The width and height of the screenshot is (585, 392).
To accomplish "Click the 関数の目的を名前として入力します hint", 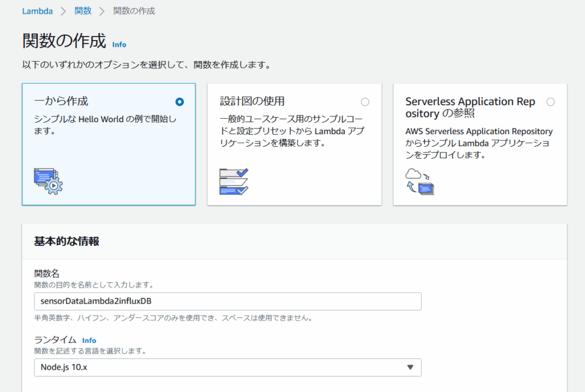I will click(x=94, y=285).
